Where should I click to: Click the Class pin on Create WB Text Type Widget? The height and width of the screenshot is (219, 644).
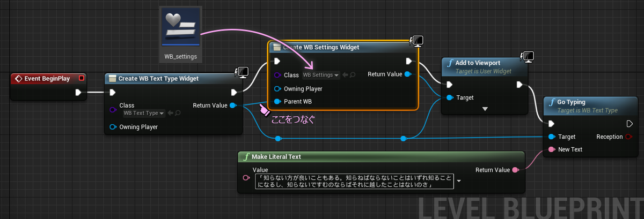coord(113,109)
